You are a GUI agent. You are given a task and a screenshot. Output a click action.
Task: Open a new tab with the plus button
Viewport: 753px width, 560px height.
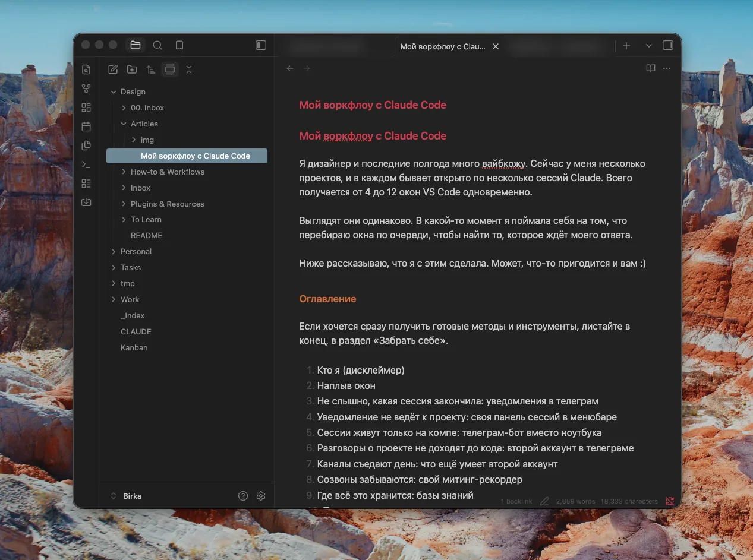tap(626, 46)
